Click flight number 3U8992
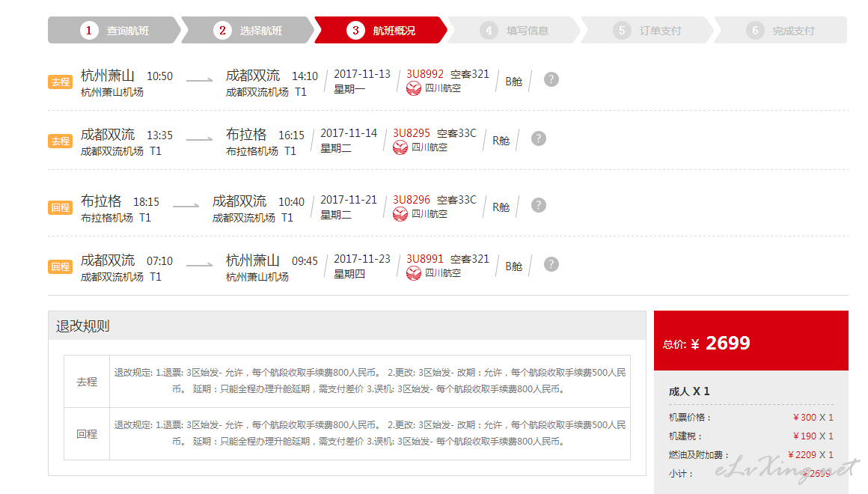 coord(425,74)
